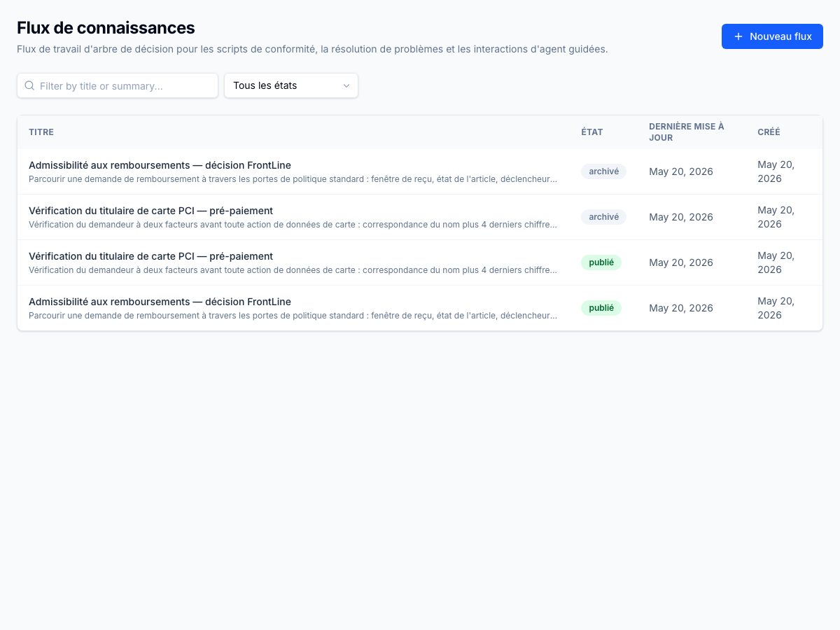Click the magnifier icon in the filter box
Screen dimensions: 840x630
pyautogui.click(x=29, y=85)
